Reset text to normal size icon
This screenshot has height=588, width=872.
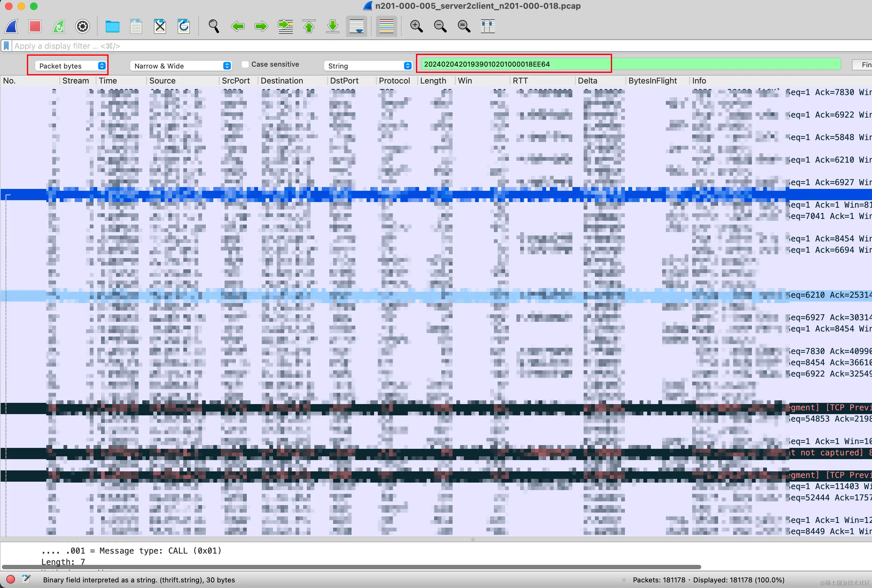[x=464, y=26]
